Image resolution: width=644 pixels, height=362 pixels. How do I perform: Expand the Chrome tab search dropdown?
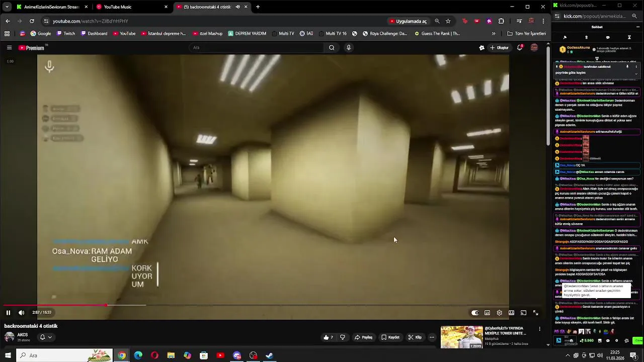coord(7,7)
